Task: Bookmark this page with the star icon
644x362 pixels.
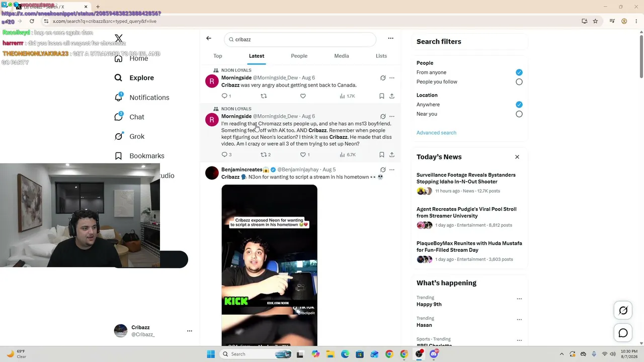Action: coord(595,21)
